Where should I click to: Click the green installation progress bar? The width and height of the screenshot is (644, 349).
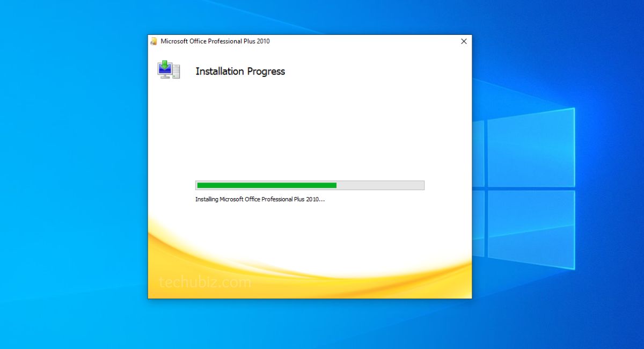[x=310, y=185]
